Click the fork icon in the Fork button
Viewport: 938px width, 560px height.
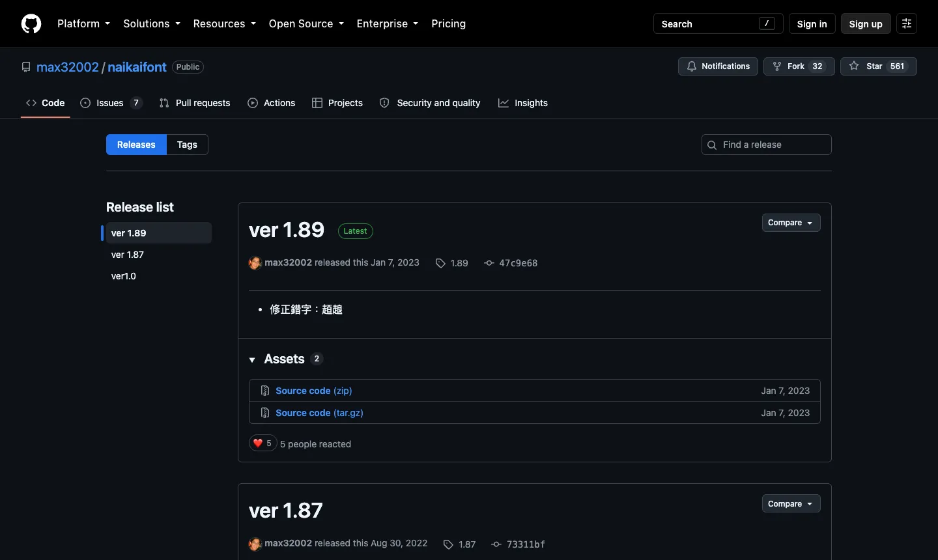777,66
